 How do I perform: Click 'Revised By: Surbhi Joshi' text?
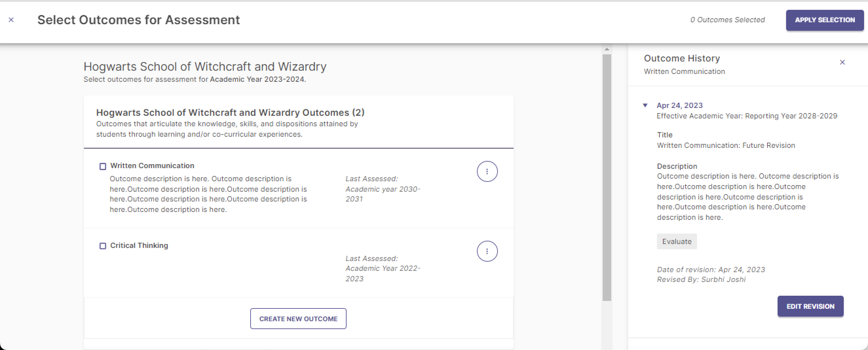(701, 280)
